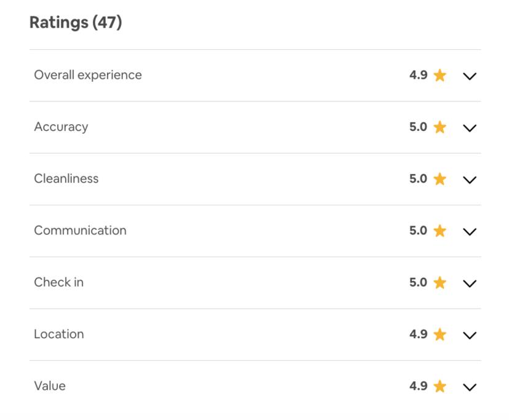
Task: Select the Overall experience label
Action: tap(88, 75)
